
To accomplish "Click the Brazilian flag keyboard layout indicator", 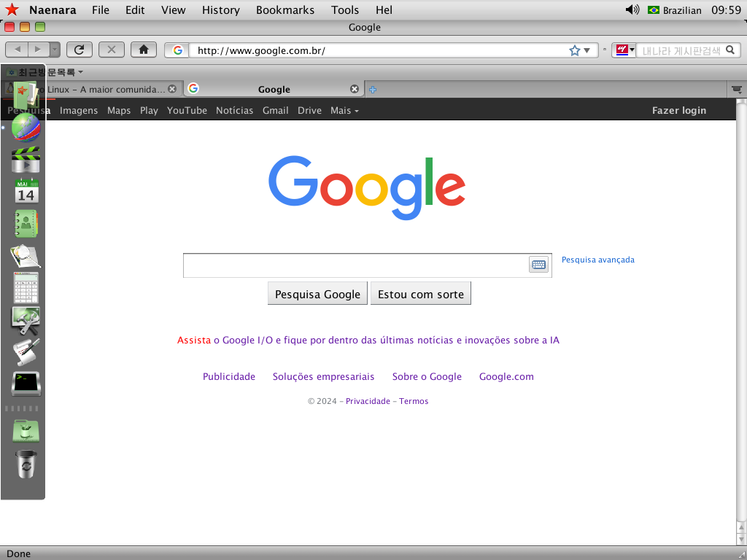I will (653, 10).
